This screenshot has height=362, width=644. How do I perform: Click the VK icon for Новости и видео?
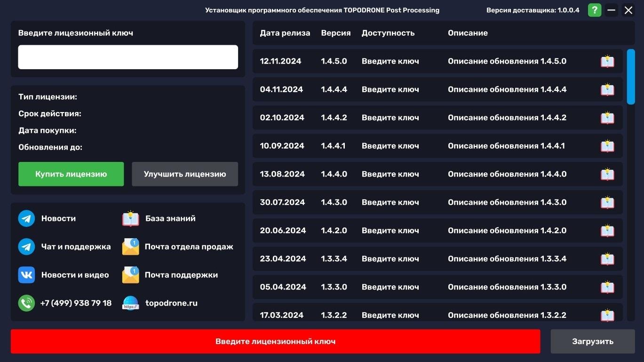(26, 275)
